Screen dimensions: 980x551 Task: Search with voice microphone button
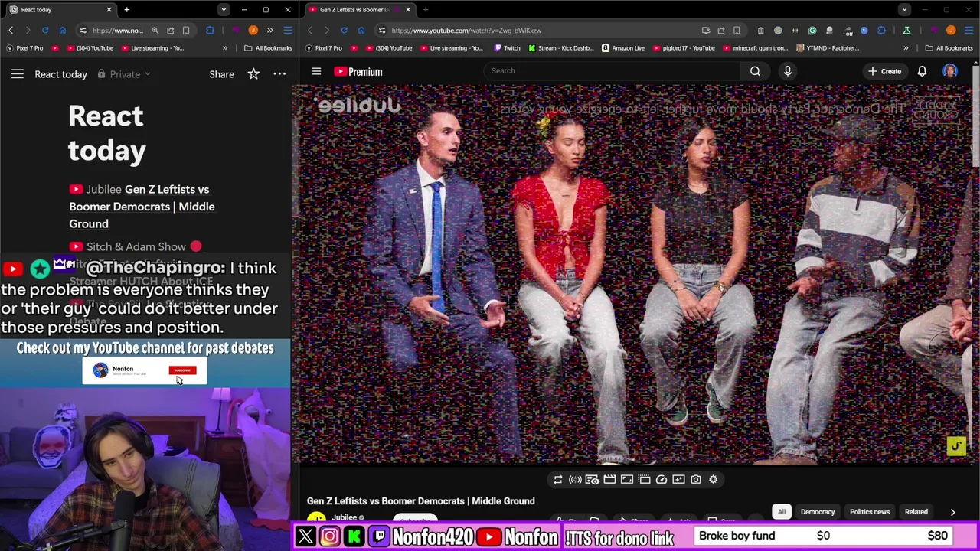click(x=787, y=71)
